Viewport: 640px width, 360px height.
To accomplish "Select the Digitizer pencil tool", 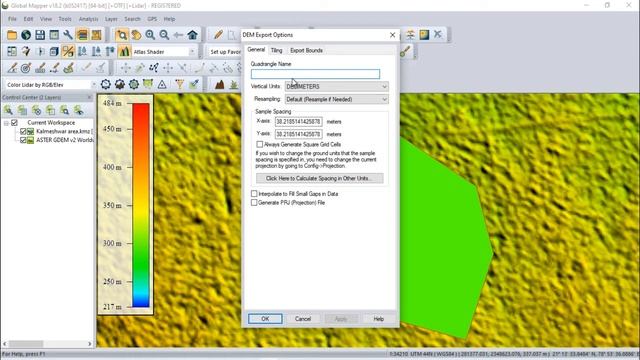I will click(218, 35).
